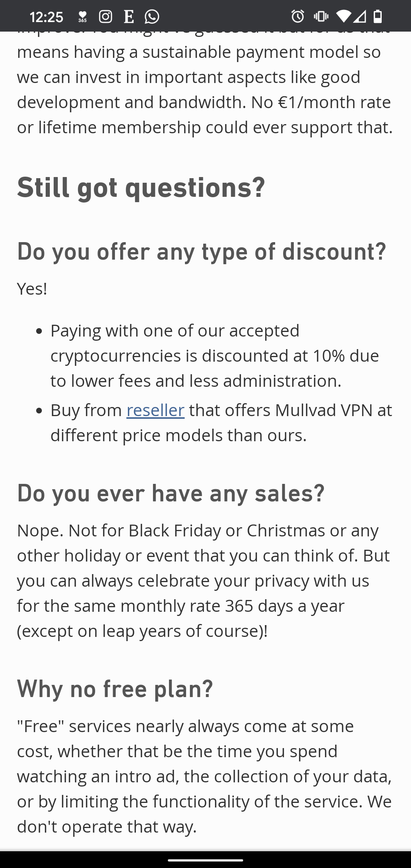The width and height of the screenshot is (411, 868).
Task: Tap the navigation gesture bar at bottom
Action: (x=205, y=860)
